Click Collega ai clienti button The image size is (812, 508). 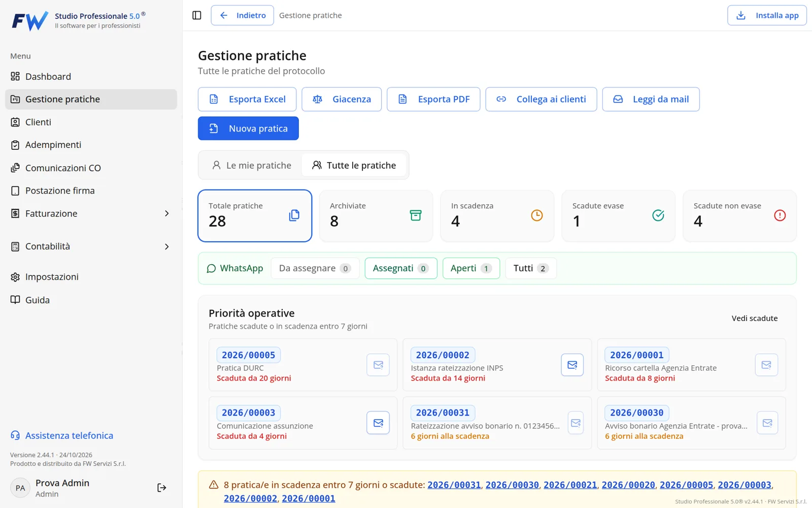pyautogui.click(x=541, y=99)
